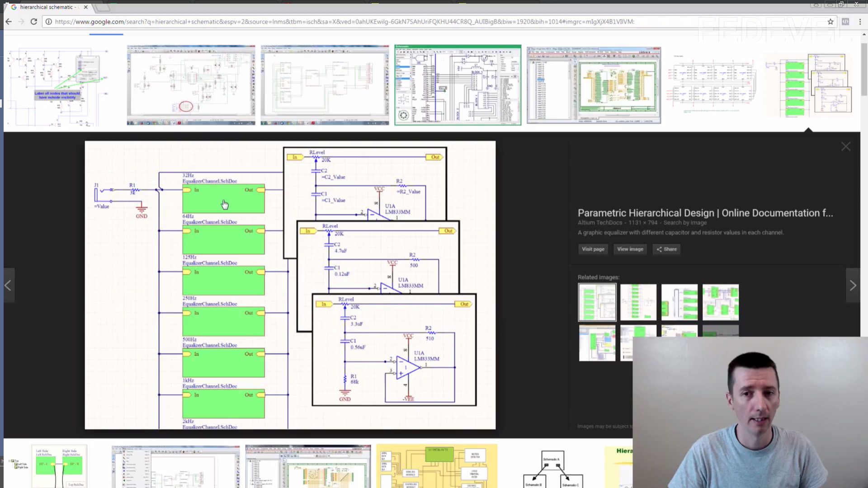868x488 pixels.
Task: Click the site info icon in address bar
Action: point(49,21)
